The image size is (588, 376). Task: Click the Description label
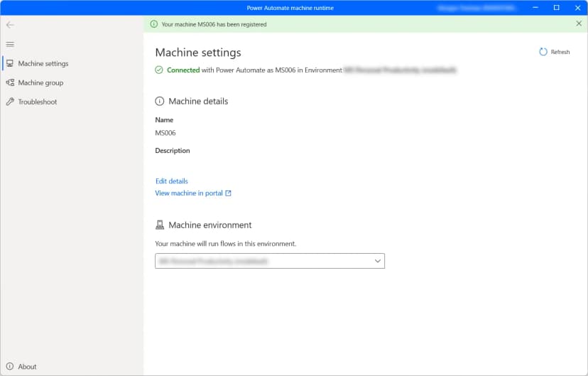pyautogui.click(x=173, y=151)
